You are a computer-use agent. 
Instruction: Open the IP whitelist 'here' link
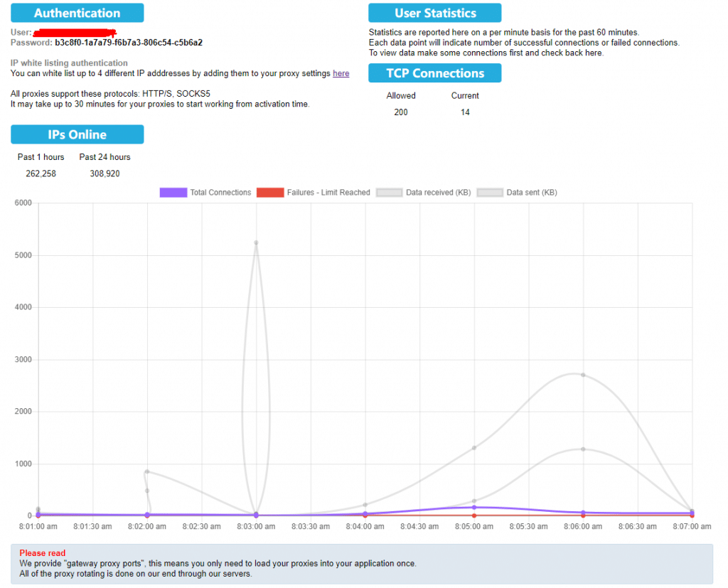pyautogui.click(x=341, y=73)
